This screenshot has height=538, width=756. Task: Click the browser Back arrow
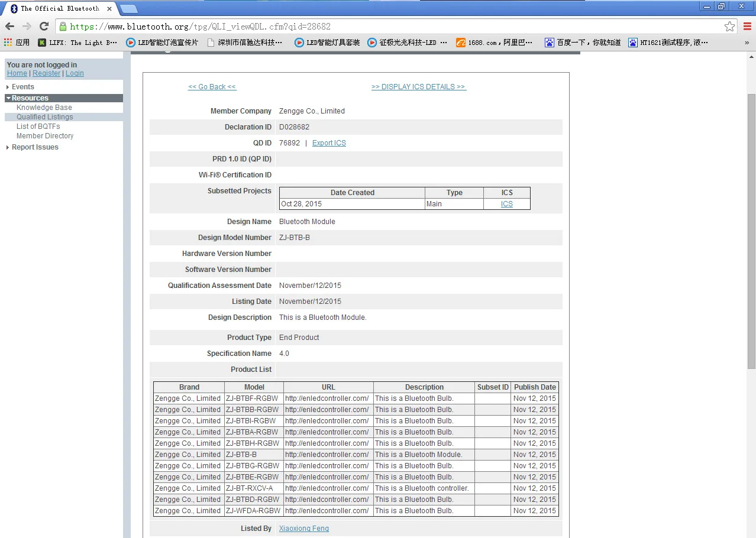9,26
